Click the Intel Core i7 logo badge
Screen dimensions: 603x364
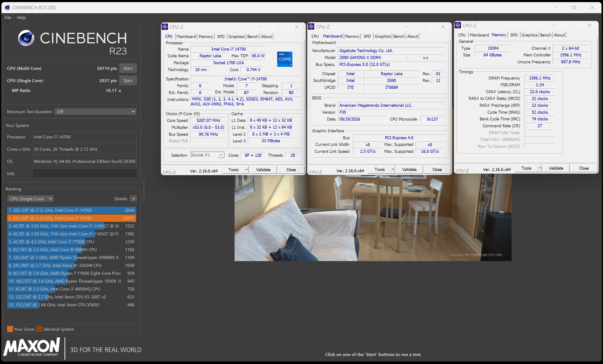[285, 59]
